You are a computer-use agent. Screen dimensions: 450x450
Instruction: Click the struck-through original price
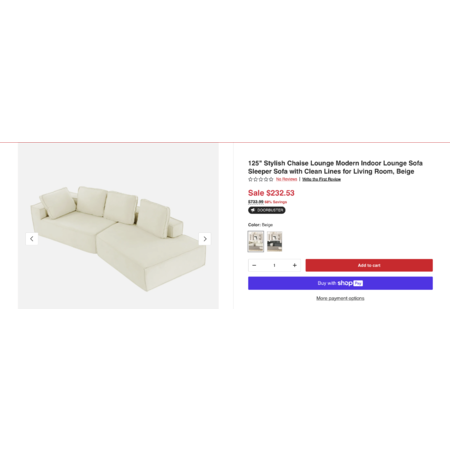coord(256,202)
